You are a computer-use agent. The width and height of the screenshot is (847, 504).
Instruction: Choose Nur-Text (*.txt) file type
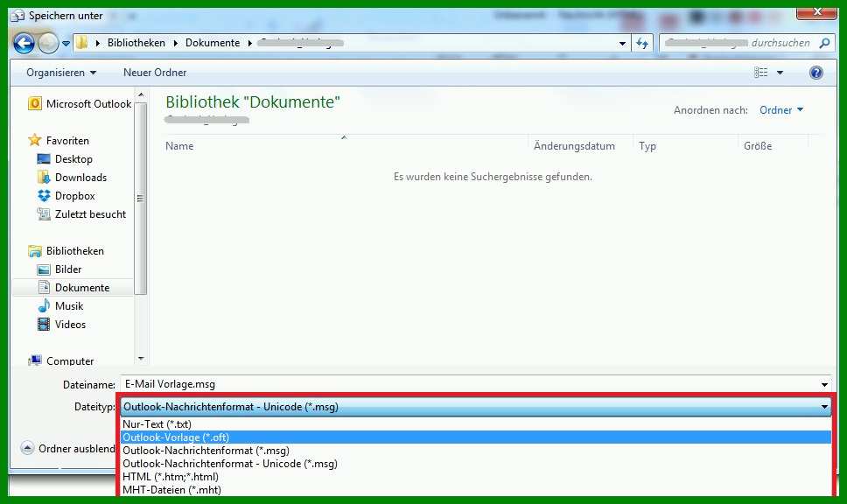[x=476, y=424]
